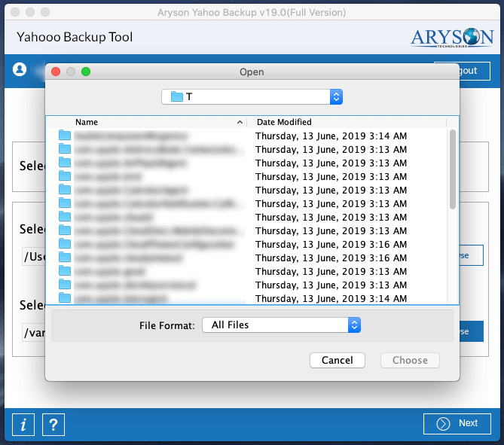Select the first folder dated 3:16 AM
This screenshot has height=445, width=504.
246,244
